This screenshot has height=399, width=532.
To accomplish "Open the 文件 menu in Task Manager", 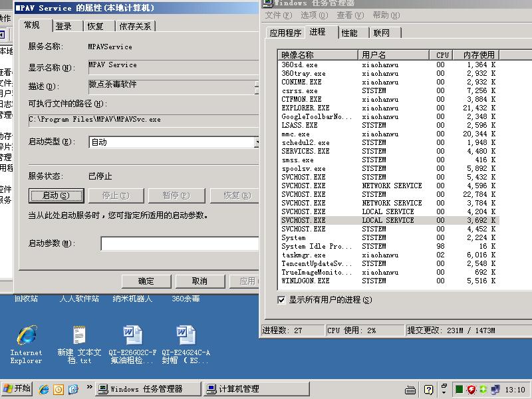I will pyautogui.click(x=278, y=15).
